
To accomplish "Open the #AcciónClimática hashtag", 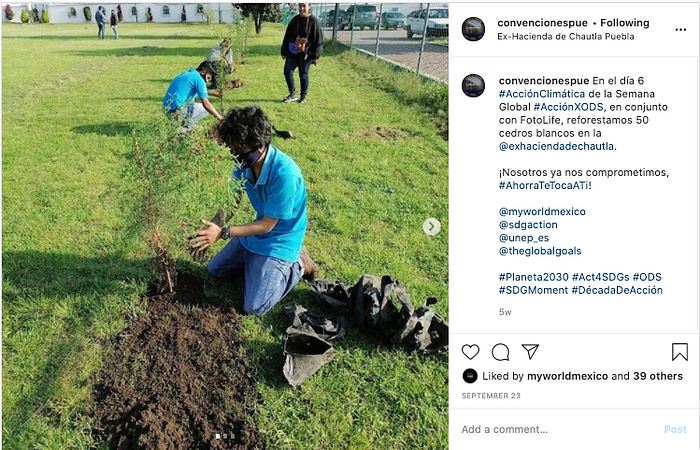I will point(542,94).
